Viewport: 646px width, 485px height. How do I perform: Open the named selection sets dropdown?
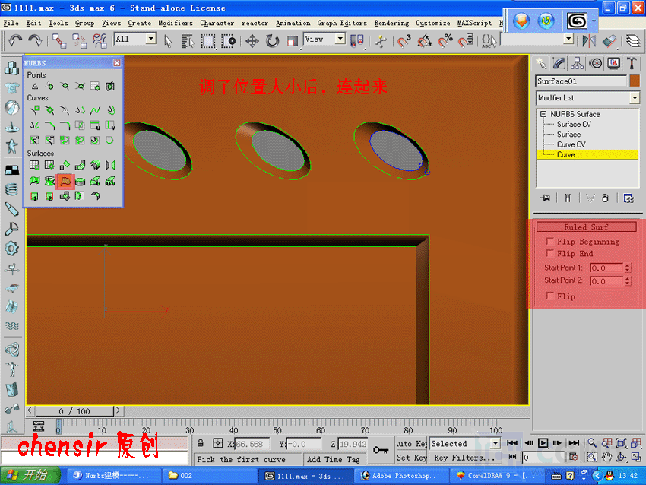[569, 39]
